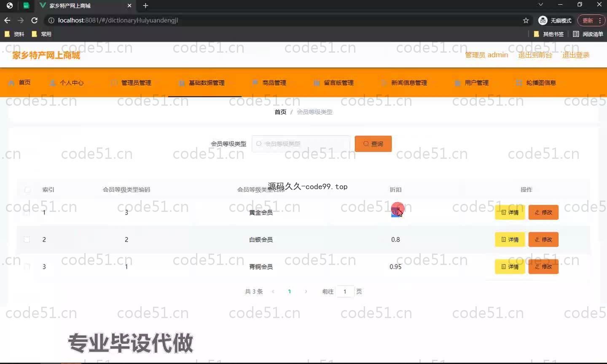Screen dimensions: 607x364
Task: Click 修改 button for 青铜会员 row
Action: click(x=543, y=267)
